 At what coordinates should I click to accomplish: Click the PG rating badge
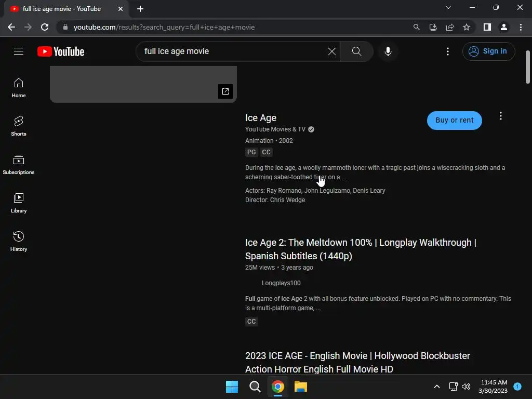pyautogui.click(x=251, y=152)
